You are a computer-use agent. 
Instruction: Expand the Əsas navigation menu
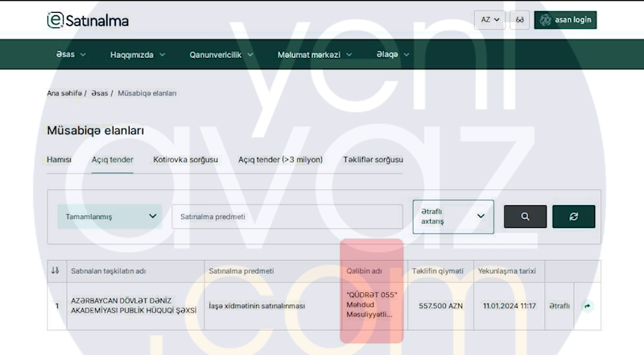click(x=71, y=54)
